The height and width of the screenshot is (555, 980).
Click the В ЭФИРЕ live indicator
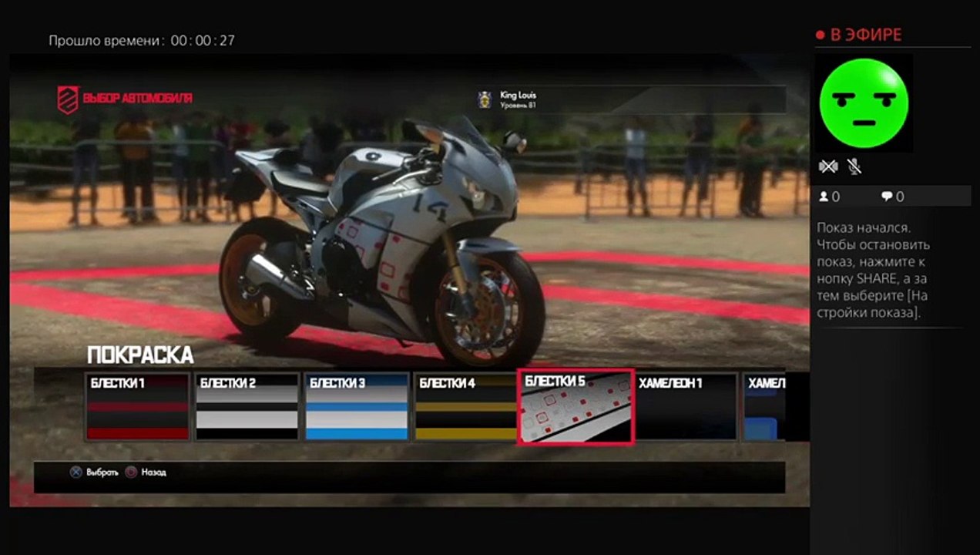(858, 35)
